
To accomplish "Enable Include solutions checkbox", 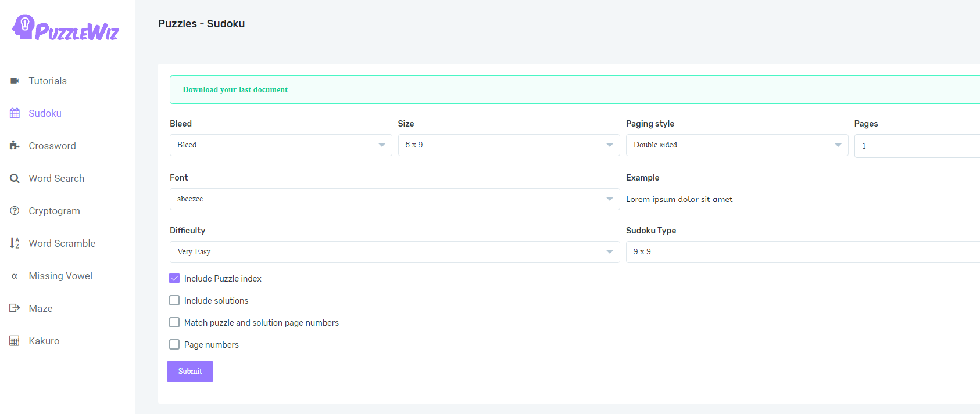I will pos(174,300).
